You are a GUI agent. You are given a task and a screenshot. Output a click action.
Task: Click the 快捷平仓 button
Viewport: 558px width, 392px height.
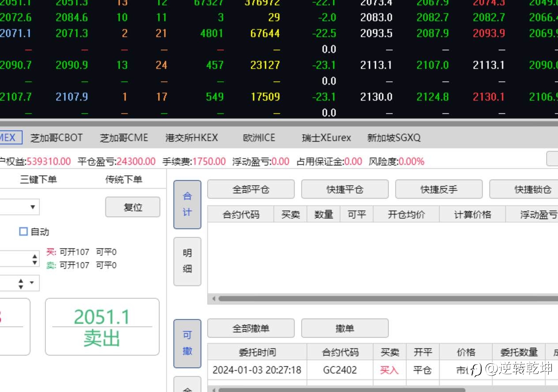click(345, 189)
